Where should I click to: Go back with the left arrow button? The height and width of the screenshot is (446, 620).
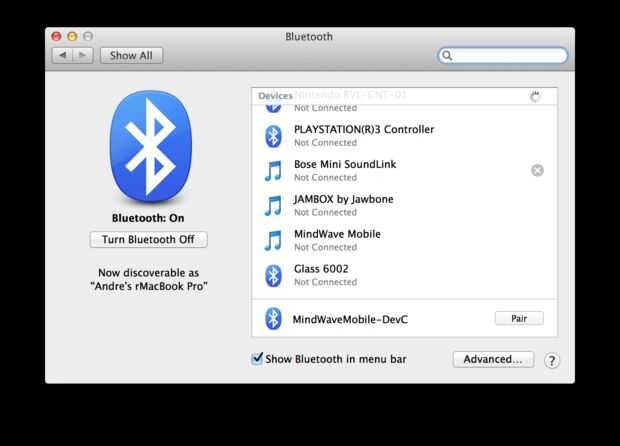[x=62, y=55]
